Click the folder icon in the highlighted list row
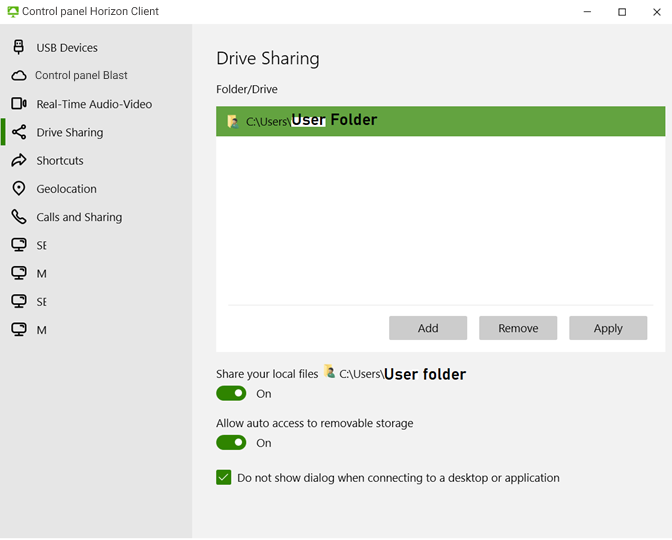The image size is (672, 540). tap(233, 122)
